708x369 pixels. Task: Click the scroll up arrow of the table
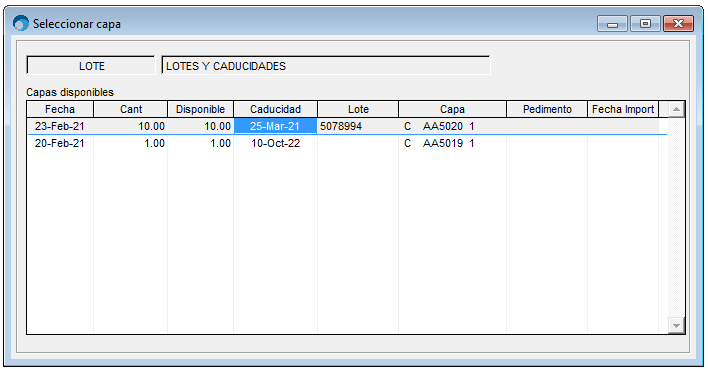[x=676, y=109]
